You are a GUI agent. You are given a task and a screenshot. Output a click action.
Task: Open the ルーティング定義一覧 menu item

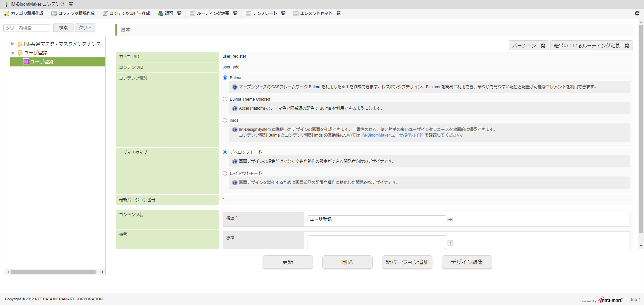pos(213,13)
